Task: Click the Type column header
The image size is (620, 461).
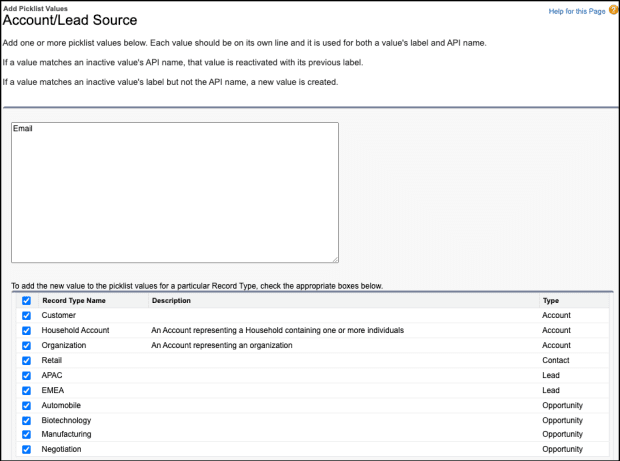Action: 550,300
